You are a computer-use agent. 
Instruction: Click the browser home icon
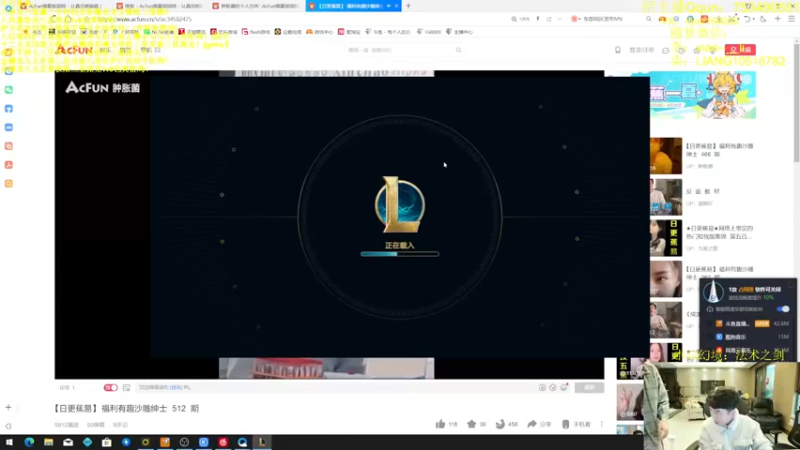(x=68, y=19)
